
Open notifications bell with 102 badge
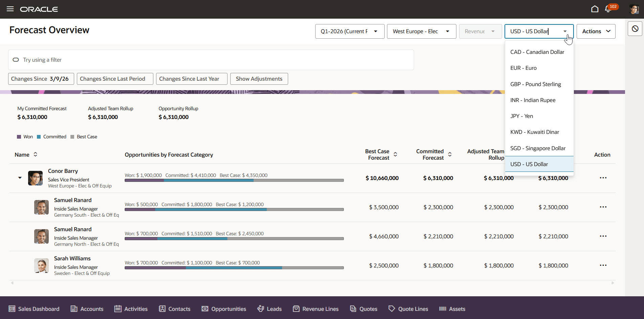(x=608, y=9)
